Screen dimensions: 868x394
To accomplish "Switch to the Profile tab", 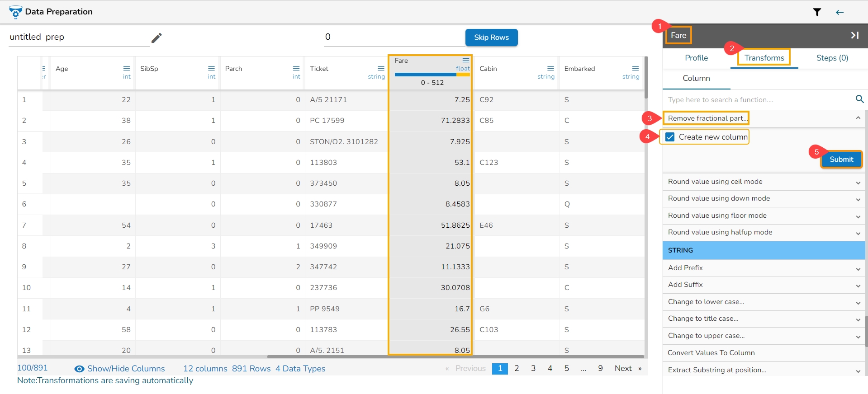I will point(696,58).
